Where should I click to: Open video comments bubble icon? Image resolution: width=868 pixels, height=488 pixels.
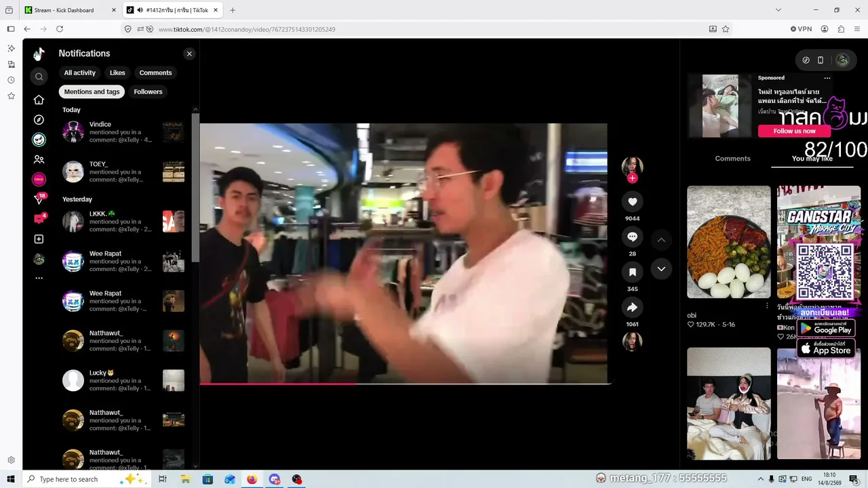pyautogui.click(x=632, y=237)
